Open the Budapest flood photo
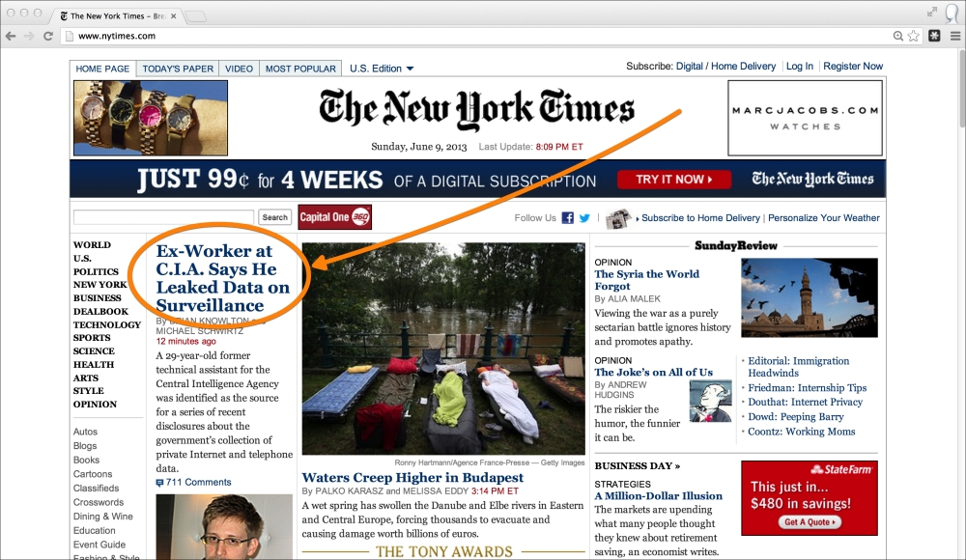Viewport: 966px width, 560px height. pos(443,349)
